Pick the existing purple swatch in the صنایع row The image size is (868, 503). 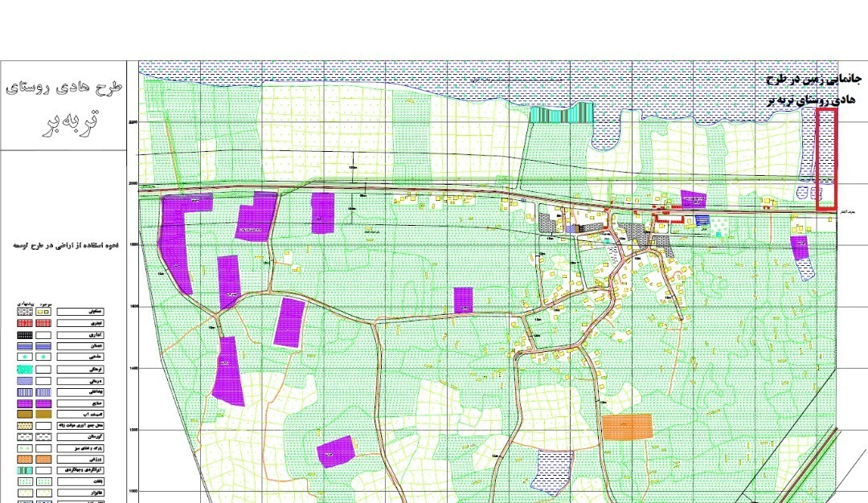tap(43, 404)
